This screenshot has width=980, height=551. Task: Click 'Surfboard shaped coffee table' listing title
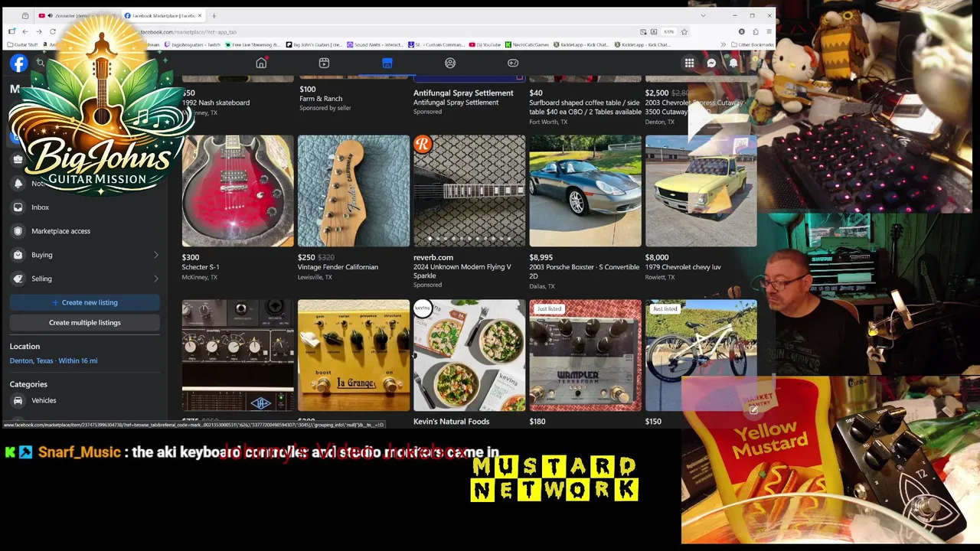586,107
